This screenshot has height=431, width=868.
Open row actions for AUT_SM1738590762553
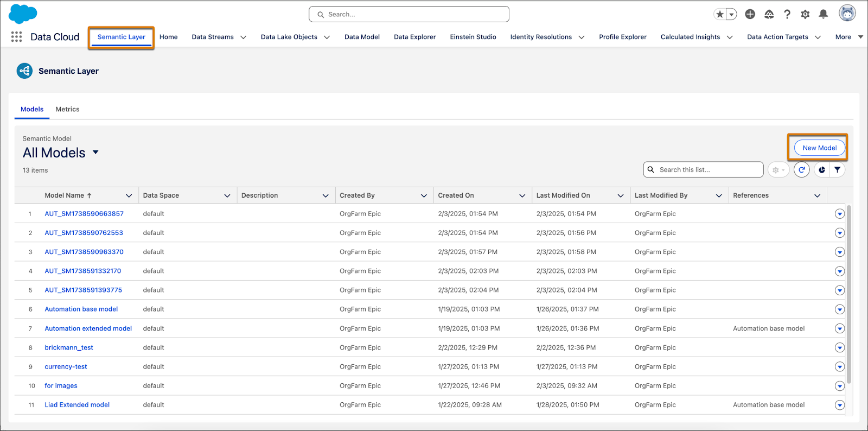(x=840, y=233)
